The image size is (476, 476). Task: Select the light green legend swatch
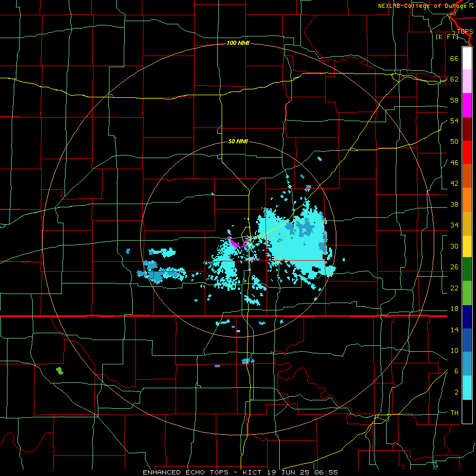[467, 293]
